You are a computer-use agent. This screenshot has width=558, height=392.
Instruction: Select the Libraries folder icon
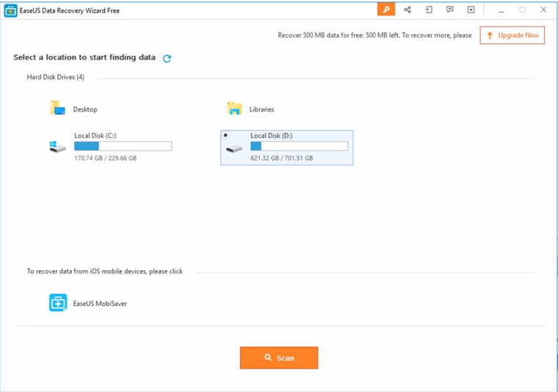tap(234, 109)
